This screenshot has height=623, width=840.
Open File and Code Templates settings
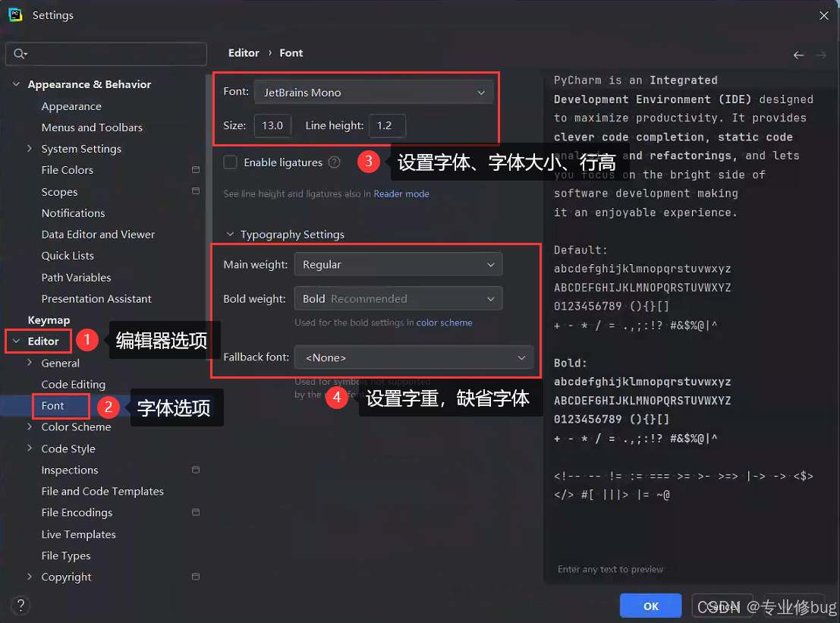[x=102, y=491]
